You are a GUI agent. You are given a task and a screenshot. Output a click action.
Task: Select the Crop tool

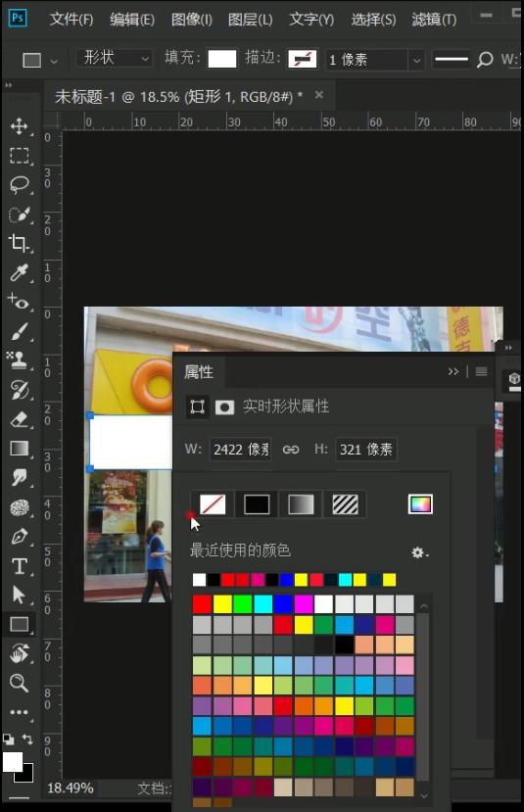(x=20, y=243)
